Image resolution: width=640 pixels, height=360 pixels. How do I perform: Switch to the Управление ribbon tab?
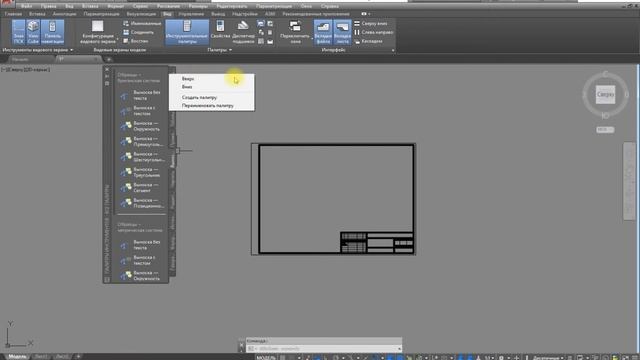(x=191, y=14)
